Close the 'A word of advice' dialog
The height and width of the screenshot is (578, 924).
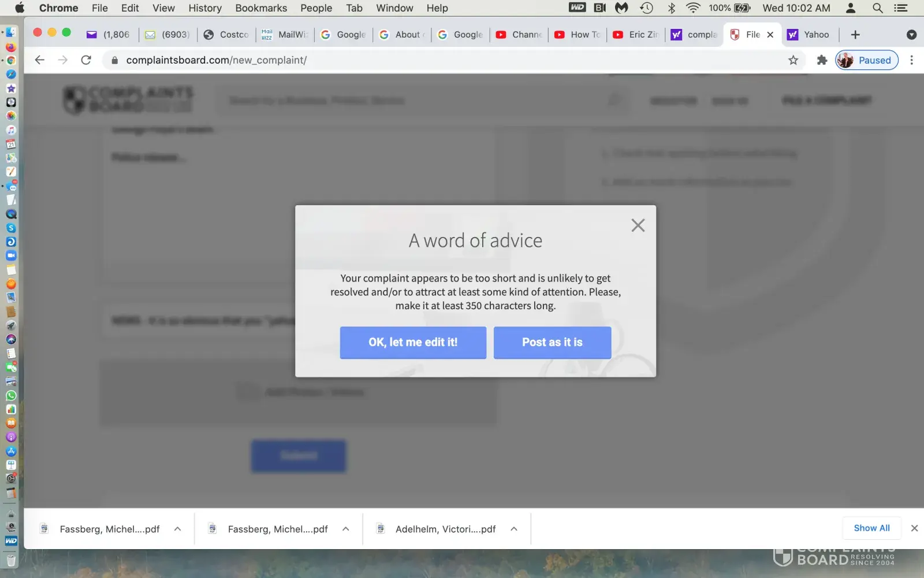pyautogui.click(x=638, y=225)
